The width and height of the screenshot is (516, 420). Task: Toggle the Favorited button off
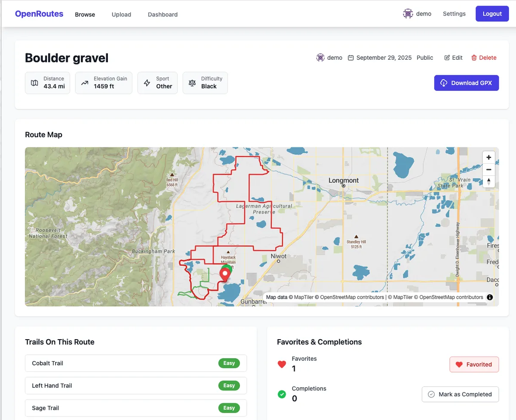click(474, 364)
